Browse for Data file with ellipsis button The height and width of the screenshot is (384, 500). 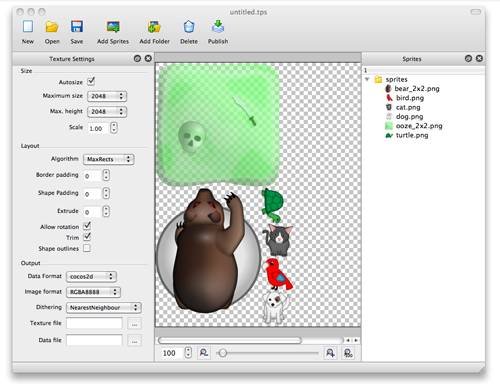point(134,341)
